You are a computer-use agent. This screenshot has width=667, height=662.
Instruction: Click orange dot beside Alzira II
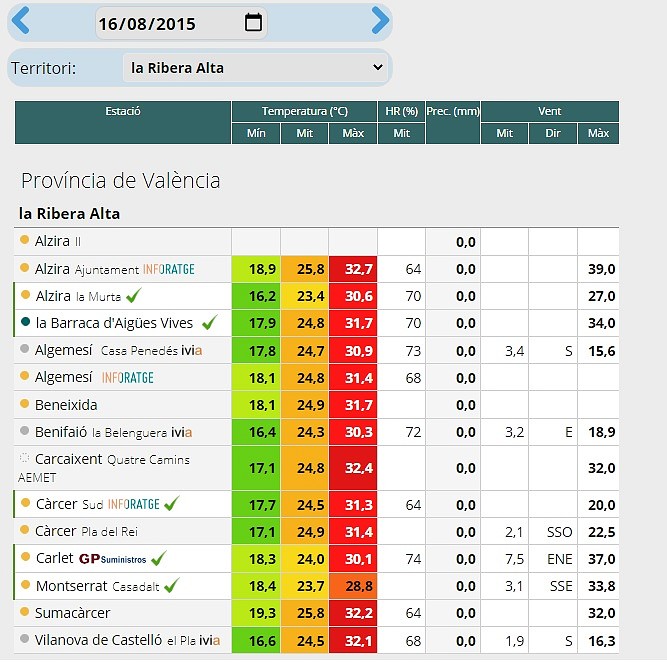pyautogui.click(x=25, y=240)
